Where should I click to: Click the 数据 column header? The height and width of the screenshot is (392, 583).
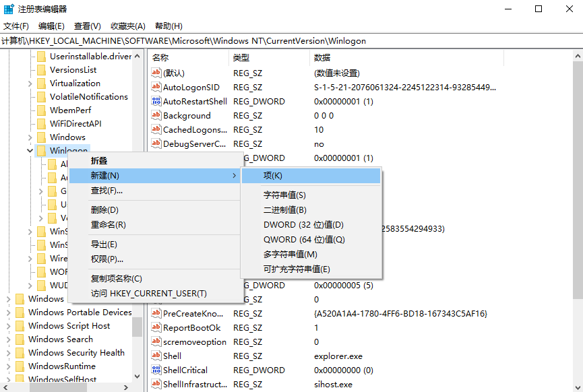point(321,58)
